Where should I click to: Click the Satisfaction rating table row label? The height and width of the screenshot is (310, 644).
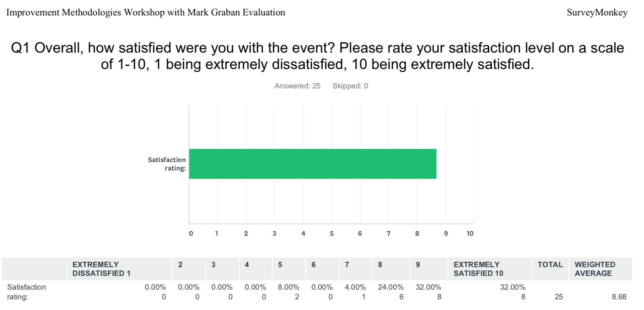pyautogui.click(x=26, y=292)
